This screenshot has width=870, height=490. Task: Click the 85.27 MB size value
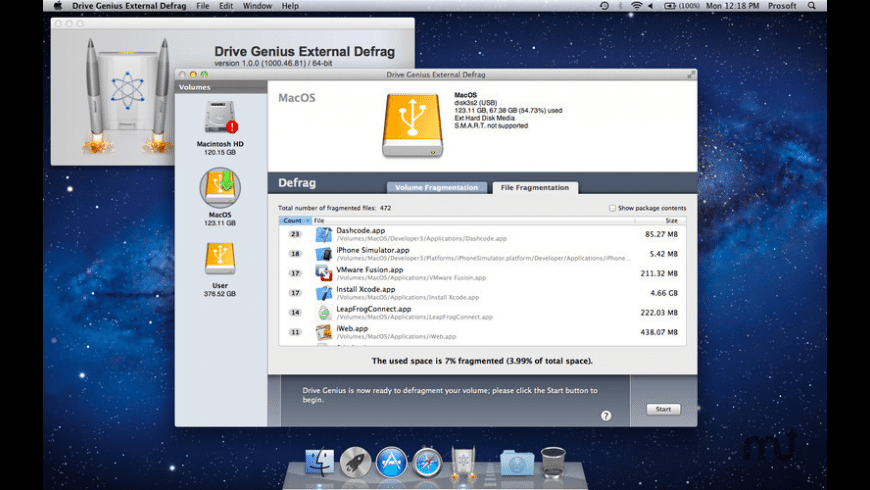tap(661, 234)
